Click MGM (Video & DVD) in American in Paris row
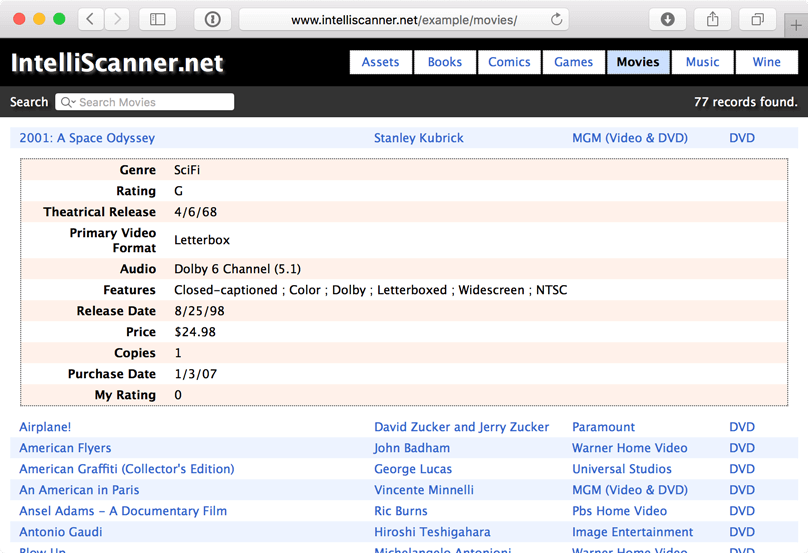Viewport: 808px width, 553px height. coord(630,490)
